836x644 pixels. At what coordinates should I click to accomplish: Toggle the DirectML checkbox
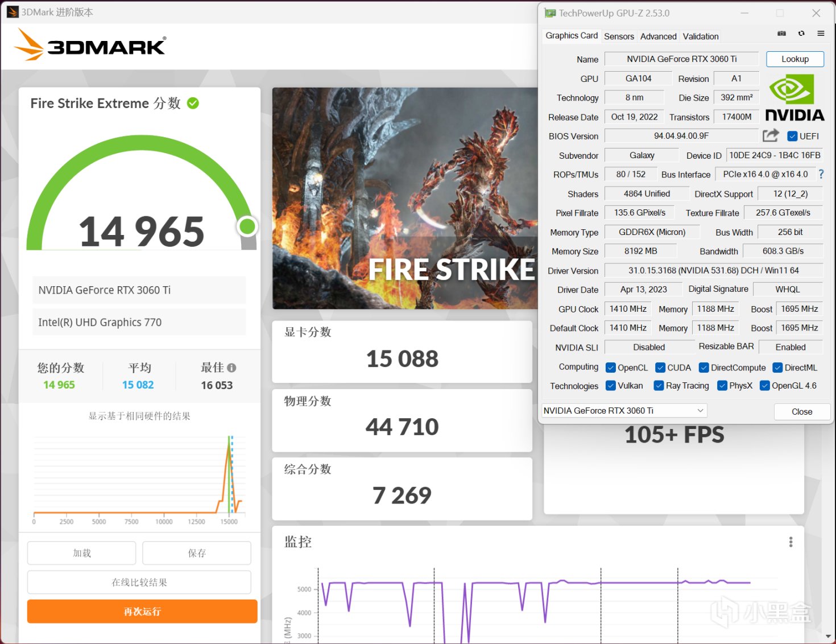tap(777, 368)
